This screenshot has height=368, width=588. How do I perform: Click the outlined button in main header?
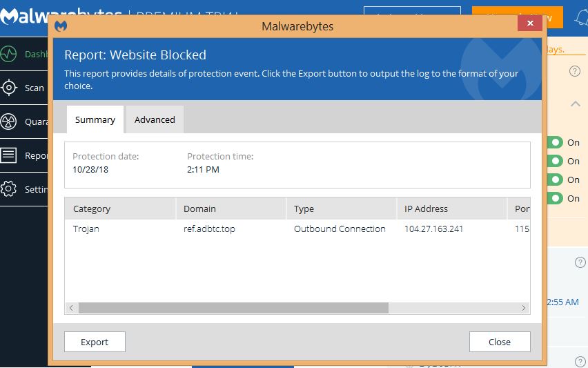412,11
